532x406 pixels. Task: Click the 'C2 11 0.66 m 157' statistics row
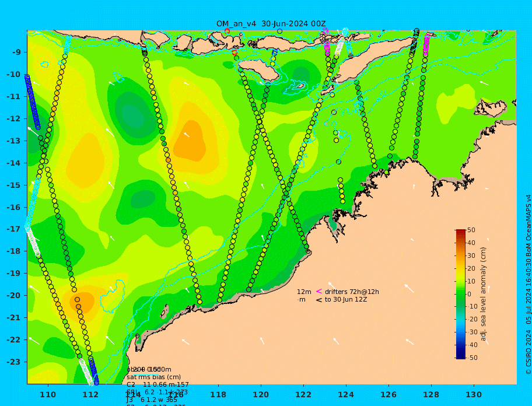point(157,384)
